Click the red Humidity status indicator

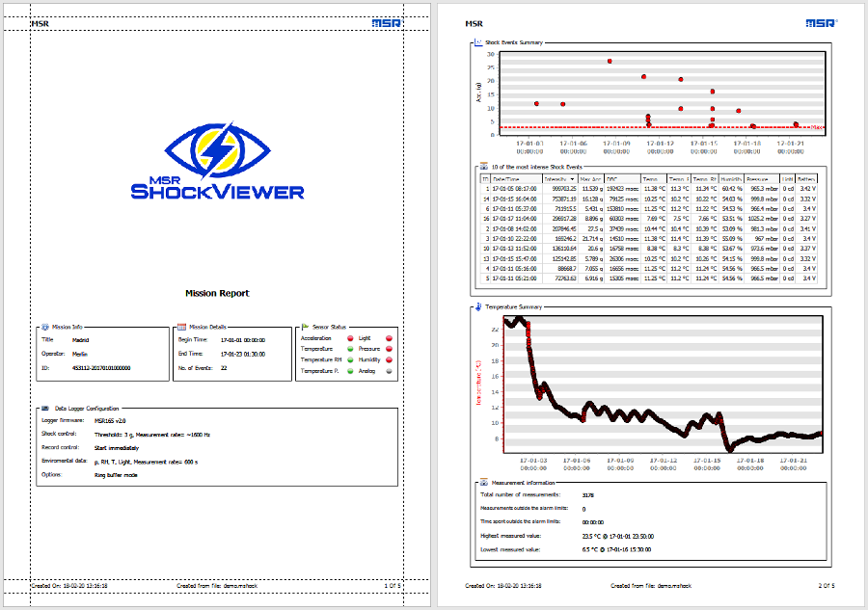(x=390, y=360)
